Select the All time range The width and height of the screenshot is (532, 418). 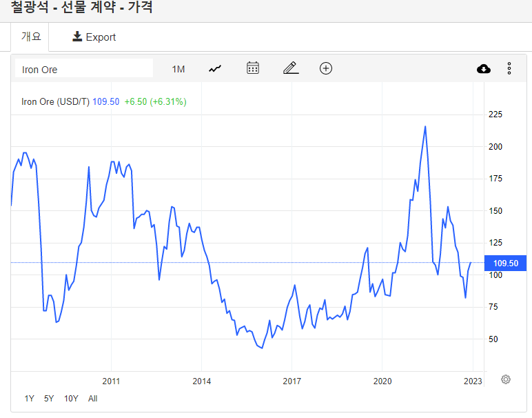(x=92, y=398)
